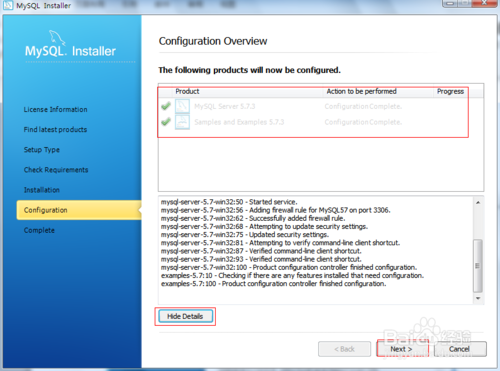Click log line examples-5.7:10 Checking features

pos(292,275)
